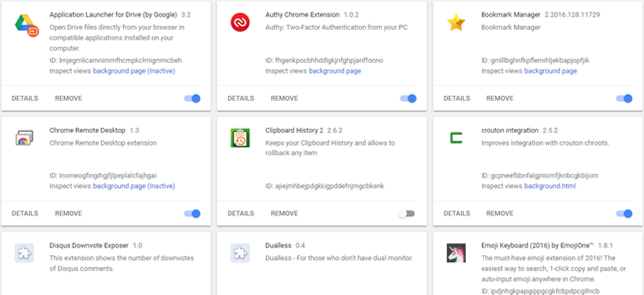The width and height of the screenshot is (644, 295).
Task: Click the Authy Chrome Extension red icon
Action: [240, 22]
